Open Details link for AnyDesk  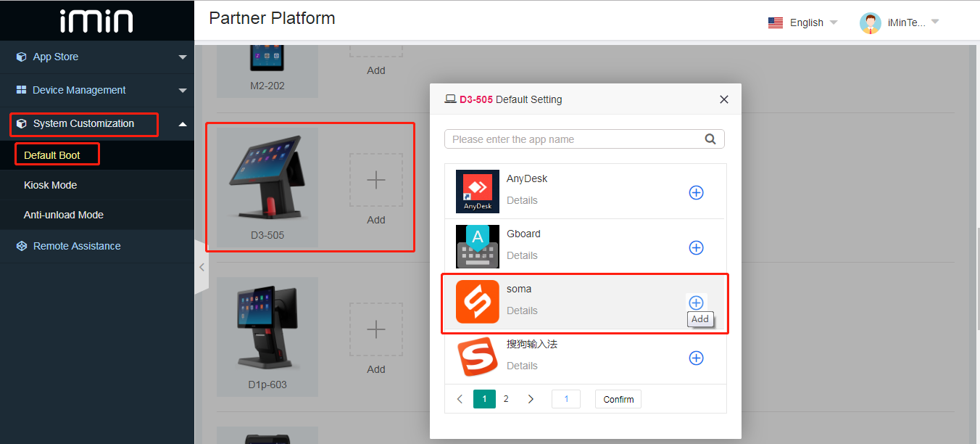[x=522, y=200]
